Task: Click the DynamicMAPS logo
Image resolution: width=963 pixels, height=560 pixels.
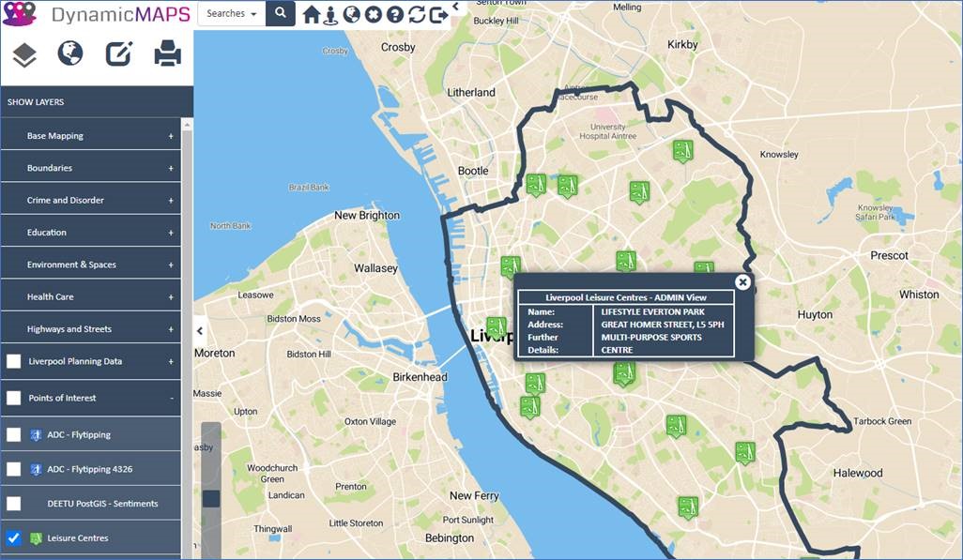Action: (x=97, y=13)
